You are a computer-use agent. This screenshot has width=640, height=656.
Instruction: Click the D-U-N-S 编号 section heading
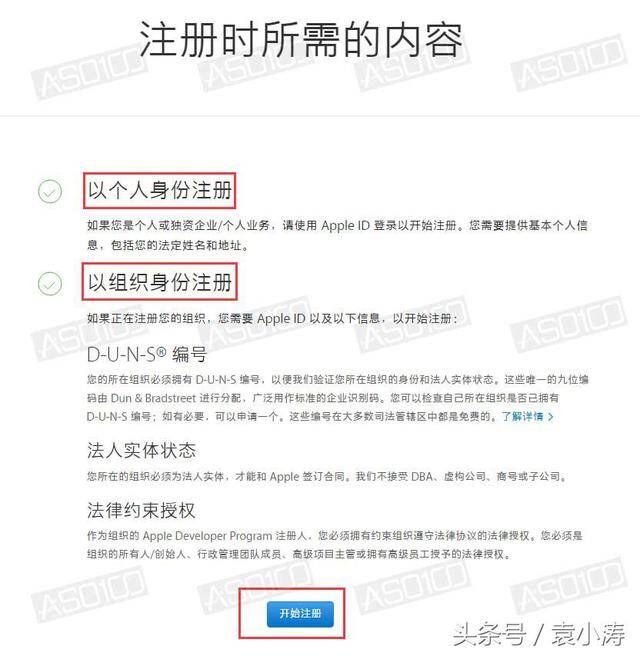coord(147,355)
